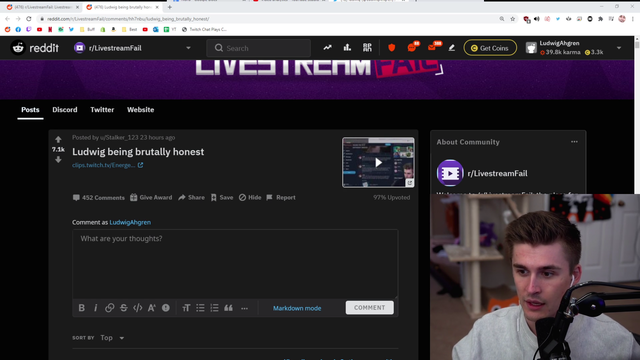Expand the LudwigAhgren user menu
The width and height of the screenshot is (640, 360).
(x=619, y=48)
